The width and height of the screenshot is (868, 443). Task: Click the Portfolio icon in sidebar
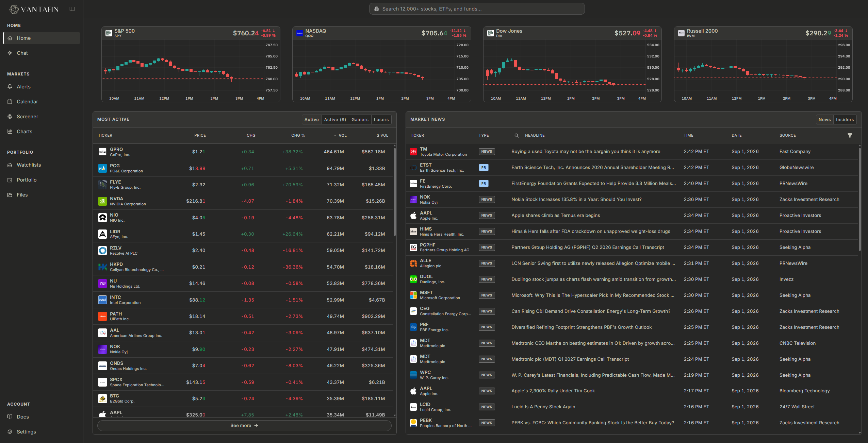(x=10, y=180)
